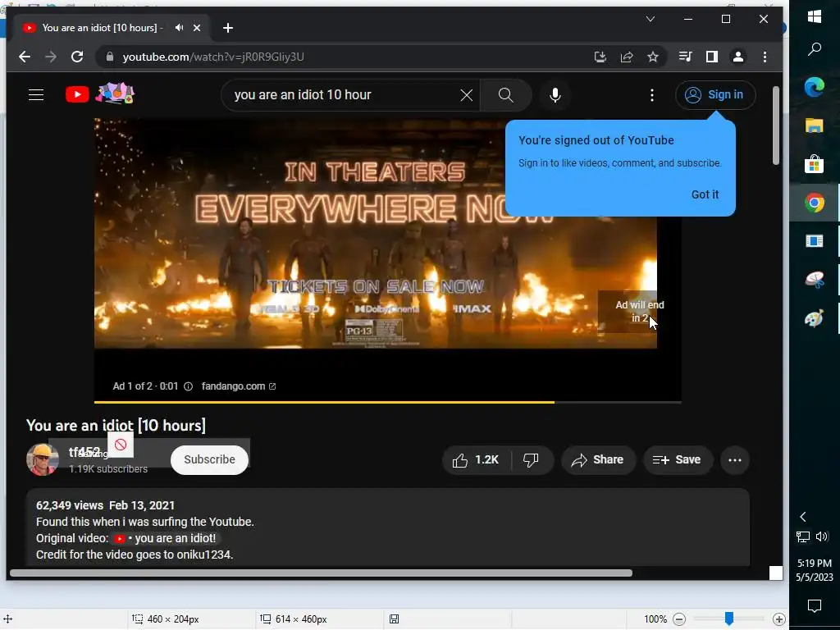The image size is (840, 630).
Task: Click the browser forward arrow
Action: (51, 57)
